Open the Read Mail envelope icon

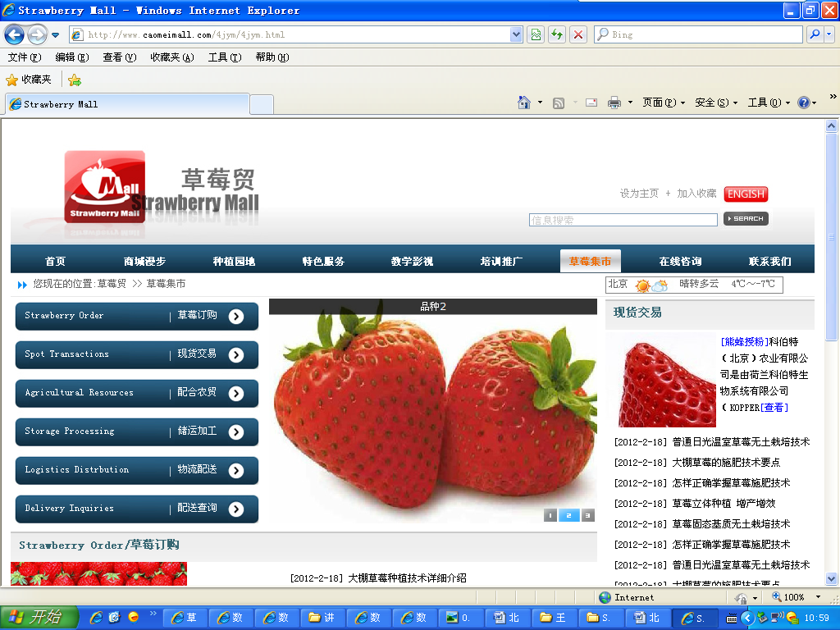pos(591,103)
